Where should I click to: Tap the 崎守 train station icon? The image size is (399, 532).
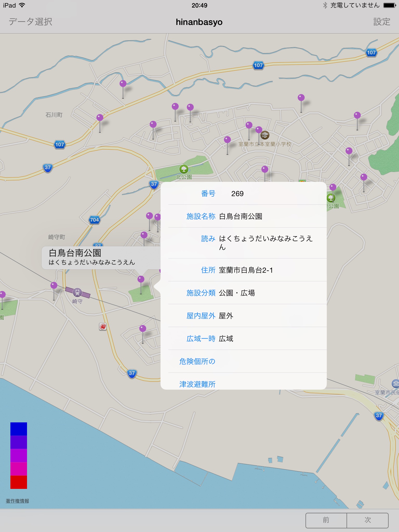[77, 292]
